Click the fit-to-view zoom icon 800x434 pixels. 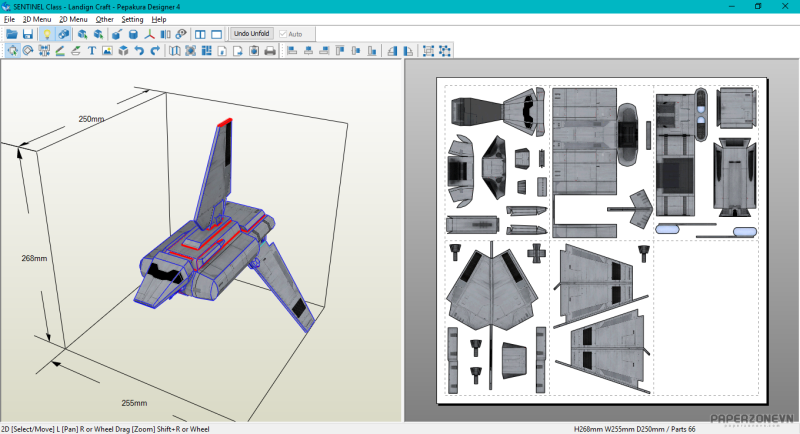[x=190, y=50]
